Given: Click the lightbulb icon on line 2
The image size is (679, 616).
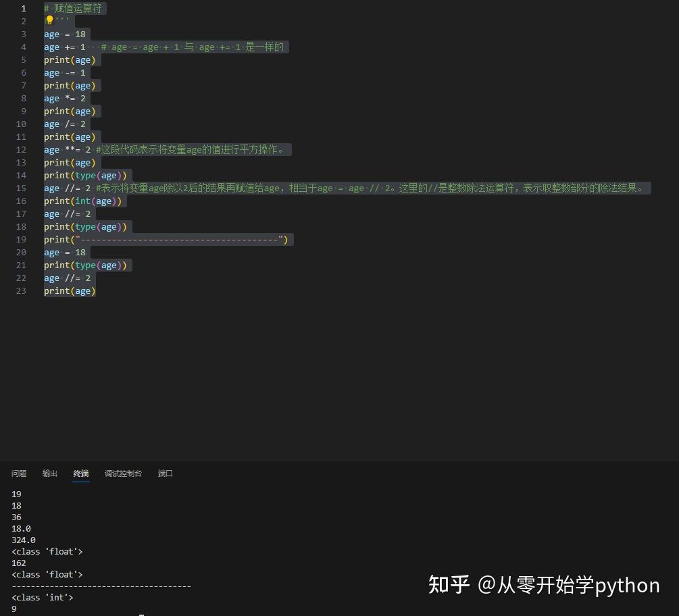Looking at the screenshot, I should pyautogui.click(x=48, y=21).
